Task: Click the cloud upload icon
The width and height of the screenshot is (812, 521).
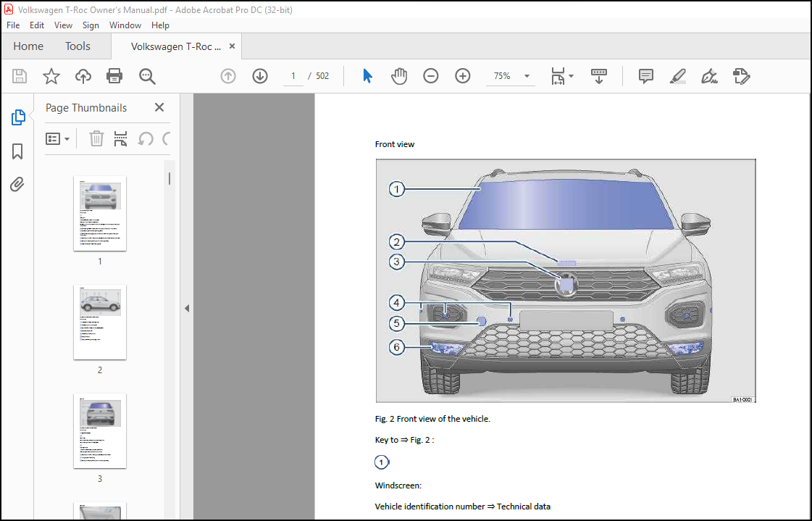Action: [x=83, y=76]
